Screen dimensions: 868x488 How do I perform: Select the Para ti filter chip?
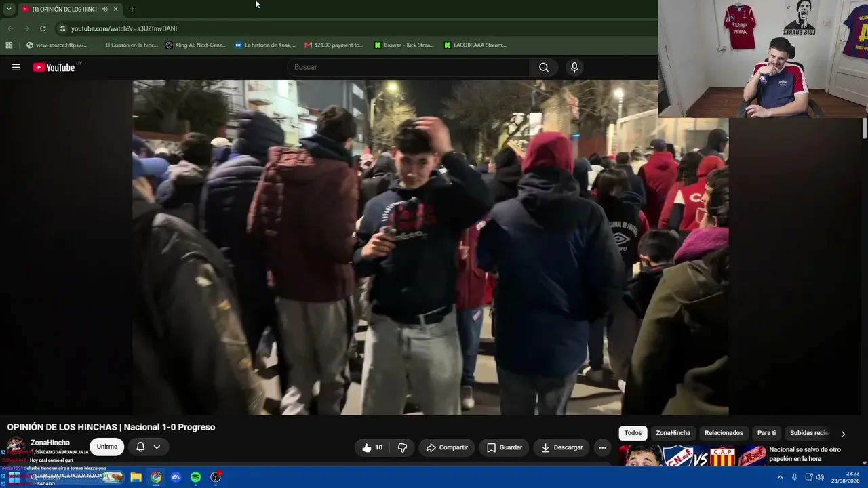coord(766,433)
